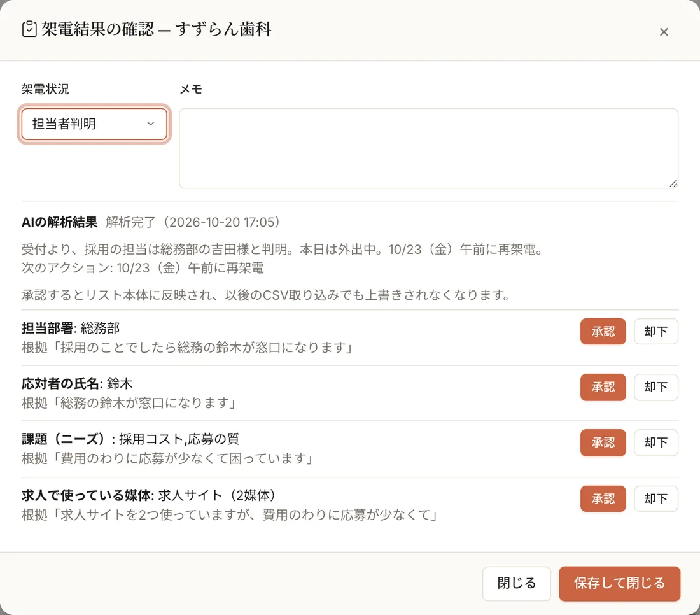
Task: Click the evidence text 求人サイトを2つ使っていますが
Action: coord(230,515)
